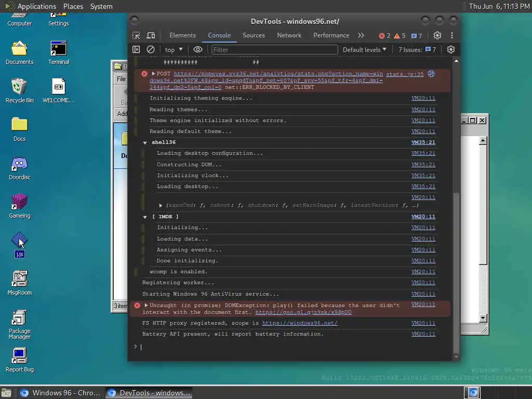
Task: Open the Performance tab
Action: [x=331, y=35]
